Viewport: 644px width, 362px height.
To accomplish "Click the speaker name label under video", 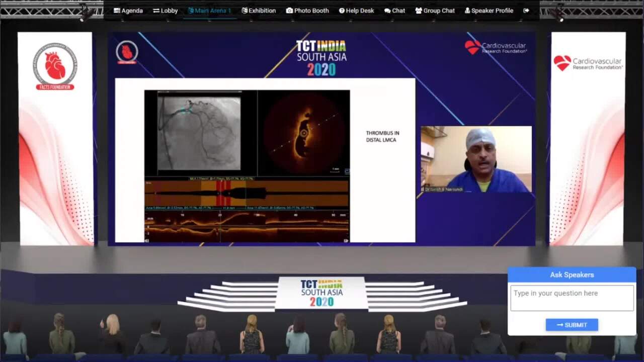I will pyautogui.click(x=443, y=189).
